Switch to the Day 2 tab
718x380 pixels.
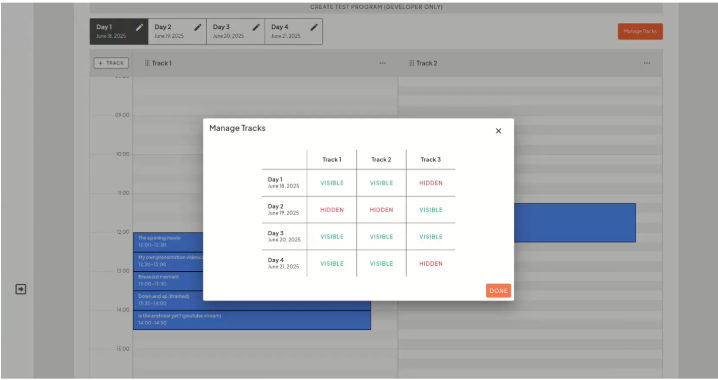pos(177,31)
